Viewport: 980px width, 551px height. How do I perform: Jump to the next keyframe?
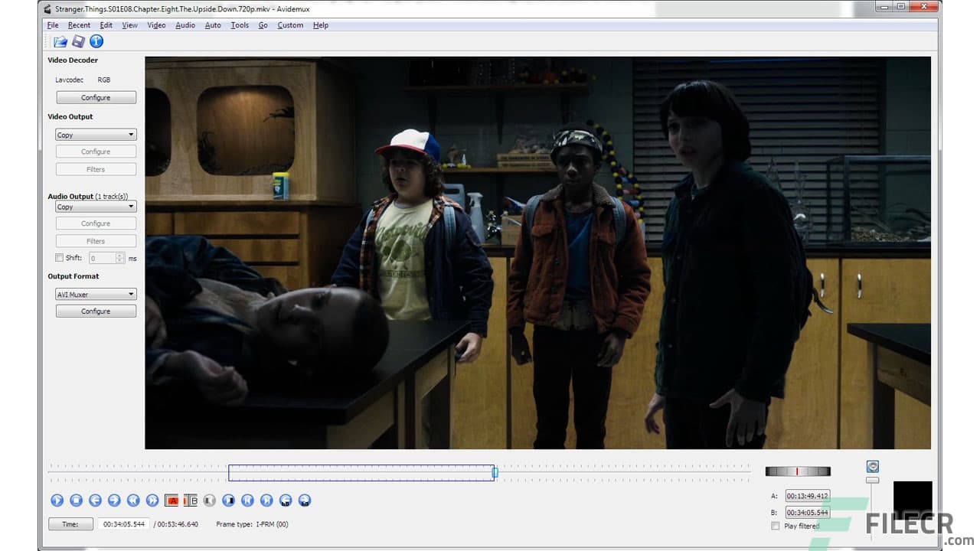click(x=152, y=500)
